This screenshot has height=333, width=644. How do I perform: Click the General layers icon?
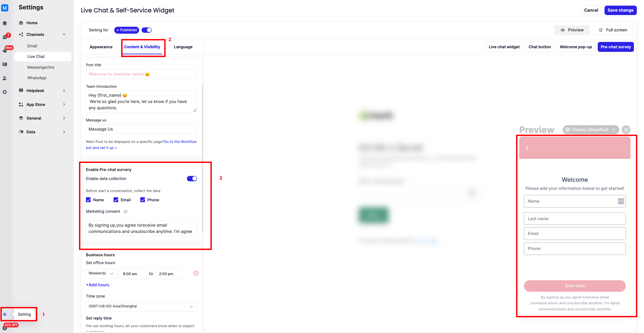click(x=21, y=118)
